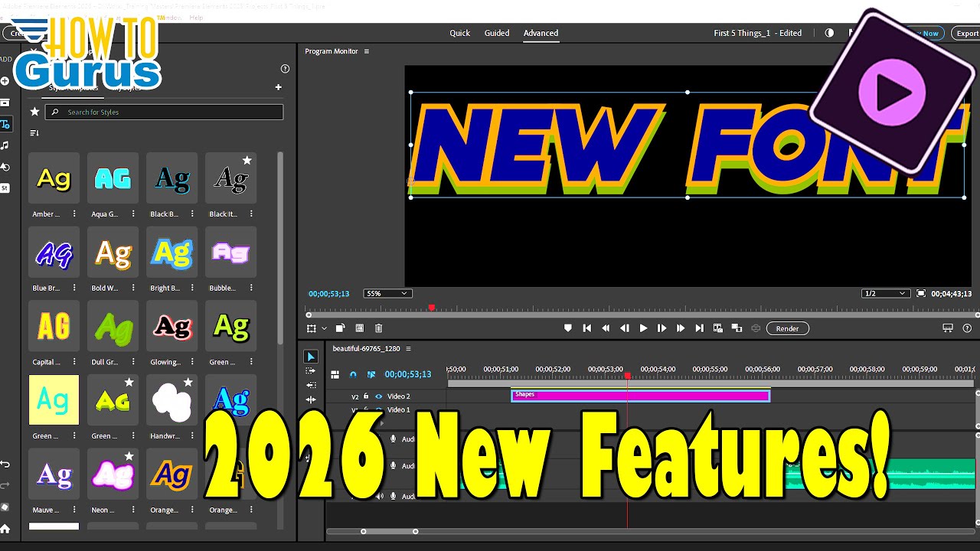
Task: Switch to Quick mode tab
Action: (460, 33)
